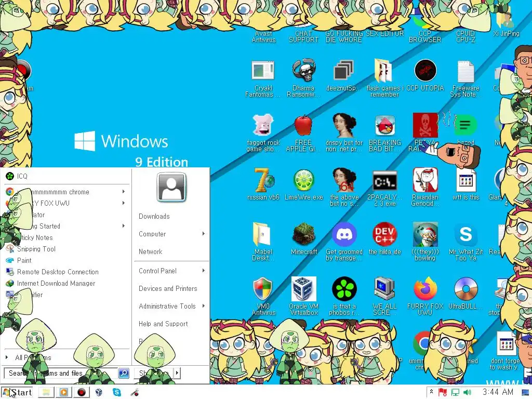
Task: Open Sticky Notes from Start menu
Action: coord(67,237)
